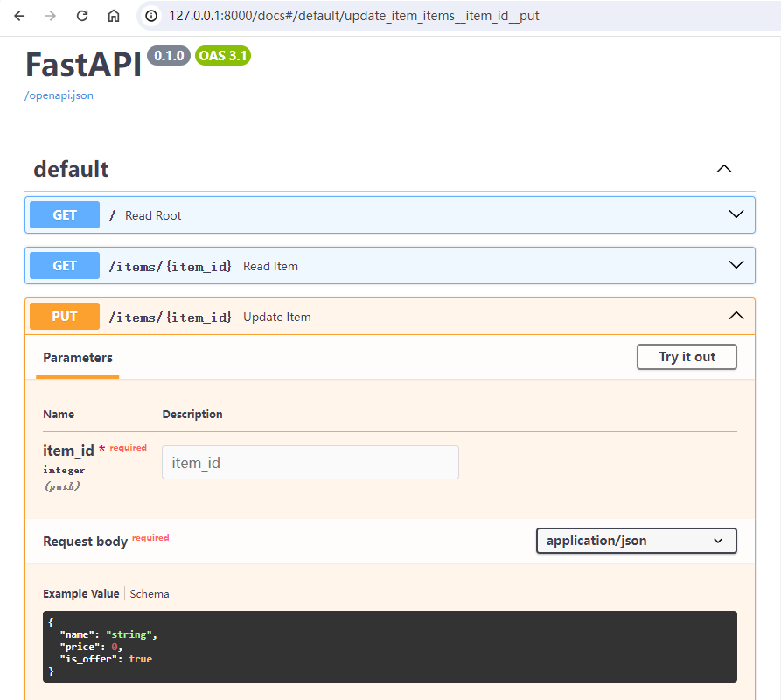
Task: Click the OAS 3.1 badge
Action: [223, 56]
